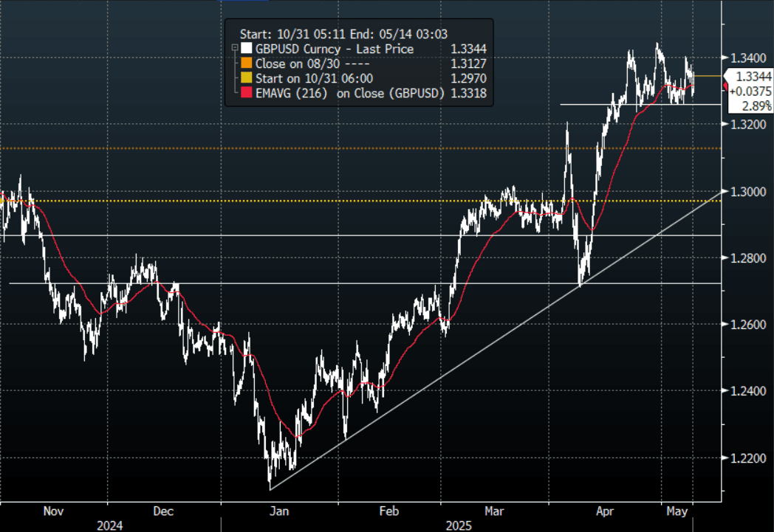The height and width of the screenshot is (532, 774).
Task: Click the 2.89% change label
Action: 756,106
